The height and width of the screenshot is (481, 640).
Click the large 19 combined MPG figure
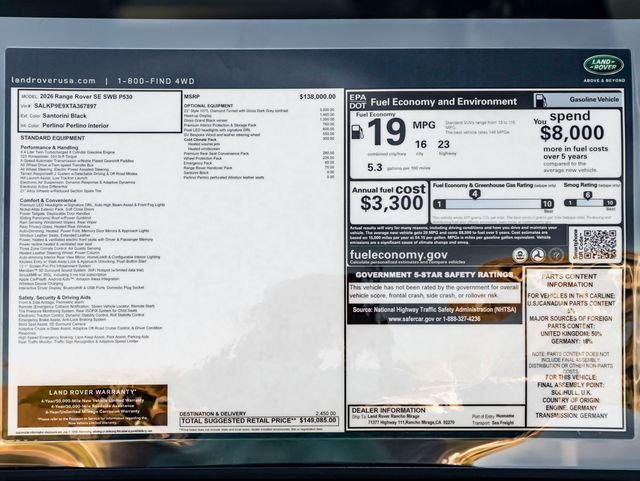[x=386, y=132]
